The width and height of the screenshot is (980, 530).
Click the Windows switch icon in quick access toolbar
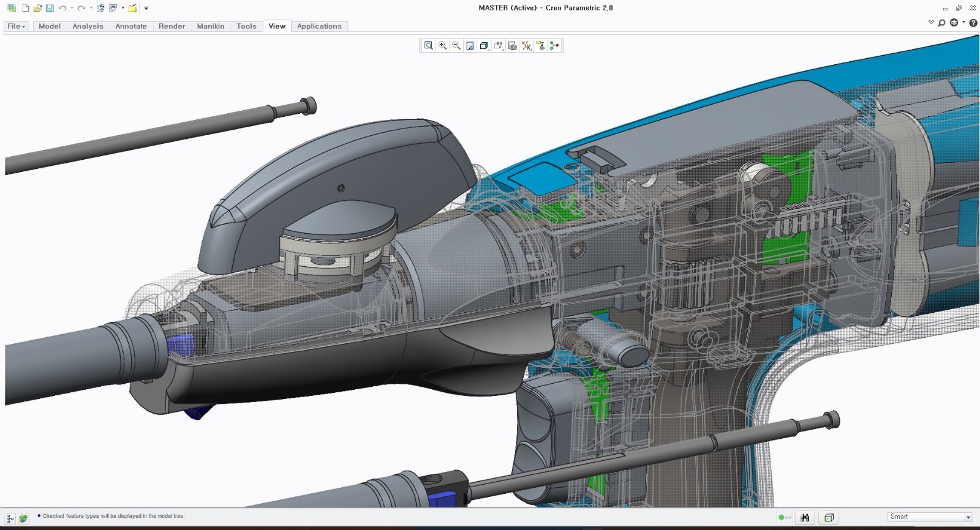(x=113, y=8)
